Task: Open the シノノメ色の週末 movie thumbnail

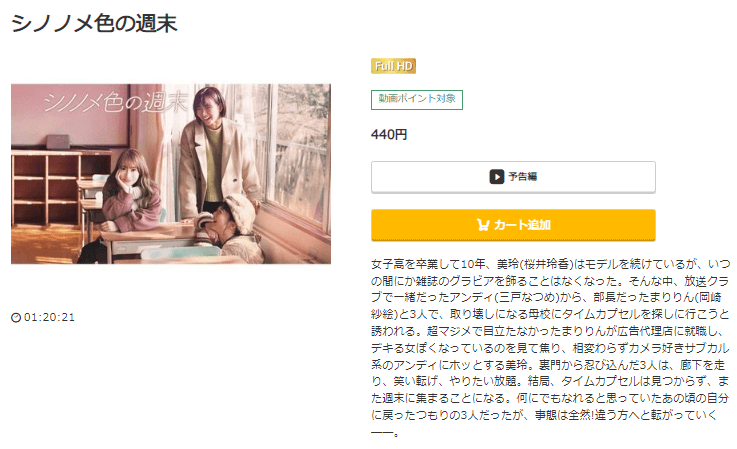Action: pos(171,174)
